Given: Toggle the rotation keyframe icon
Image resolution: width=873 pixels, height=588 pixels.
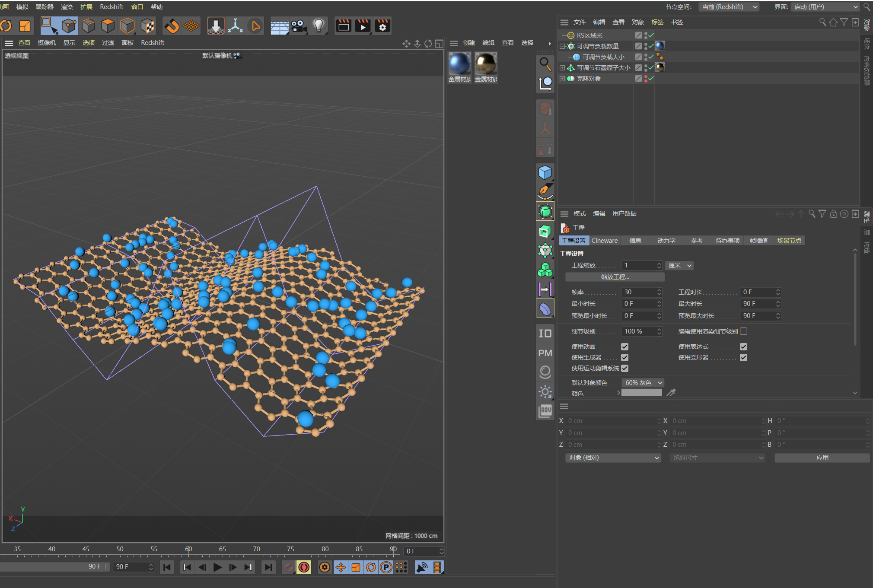Looking at the screenshot, I should [371, 567].
